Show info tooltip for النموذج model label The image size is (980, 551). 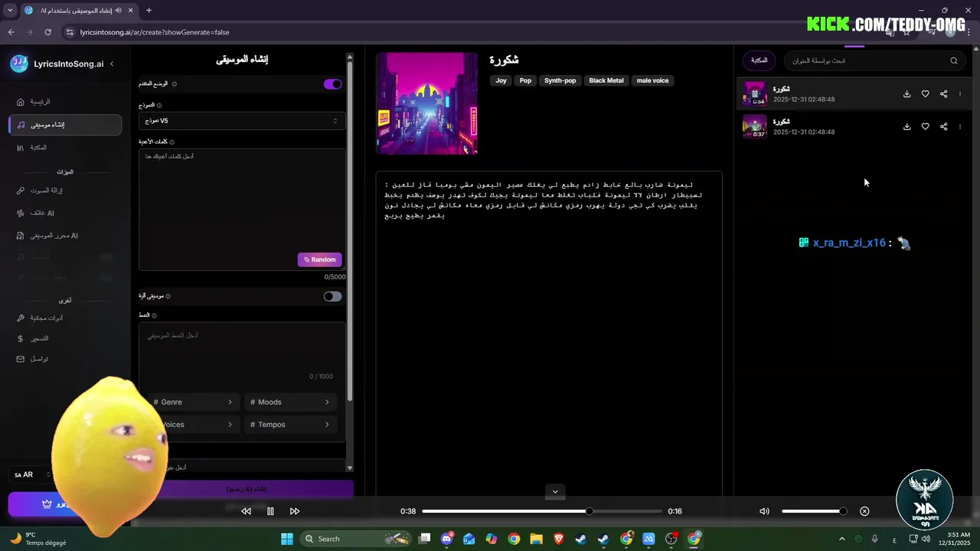159,106
